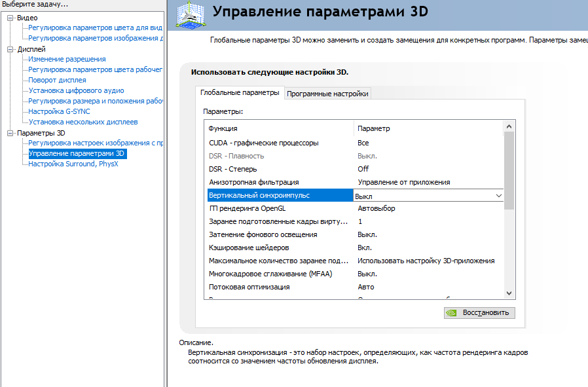Select CUDA - графические процессоры row
This screenshot has width=588, height=387.
click(355, 143)
